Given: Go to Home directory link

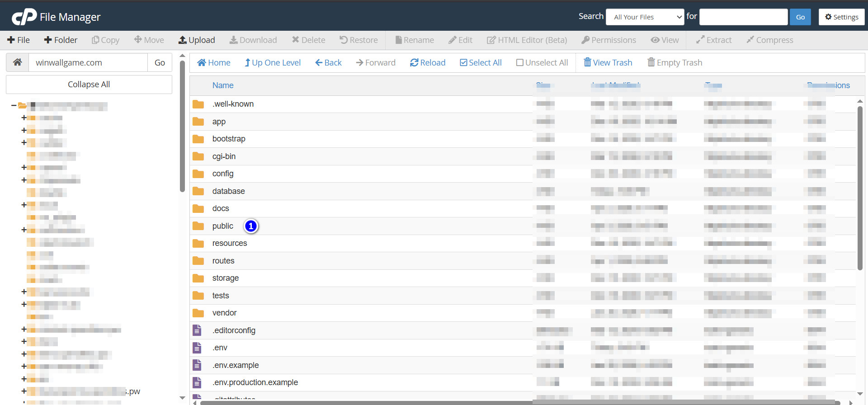Looking at the screenshot, I should point(214,63).
